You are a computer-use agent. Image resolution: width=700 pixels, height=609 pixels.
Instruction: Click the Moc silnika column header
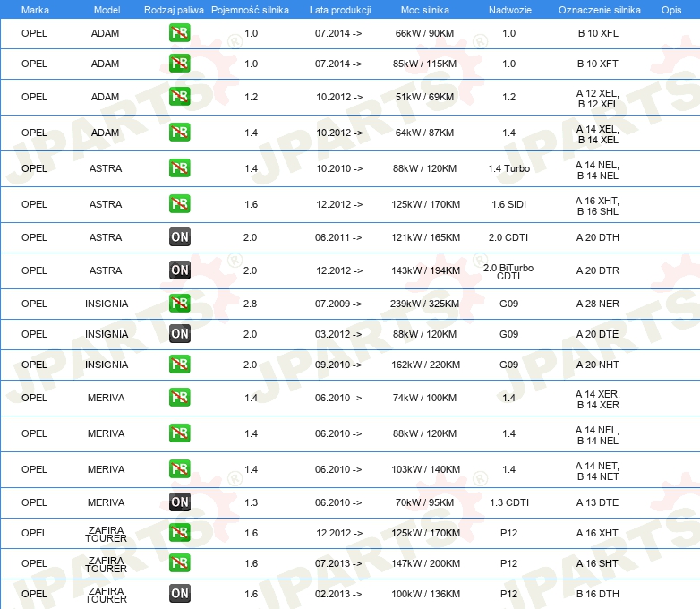(x=425, y=10)
